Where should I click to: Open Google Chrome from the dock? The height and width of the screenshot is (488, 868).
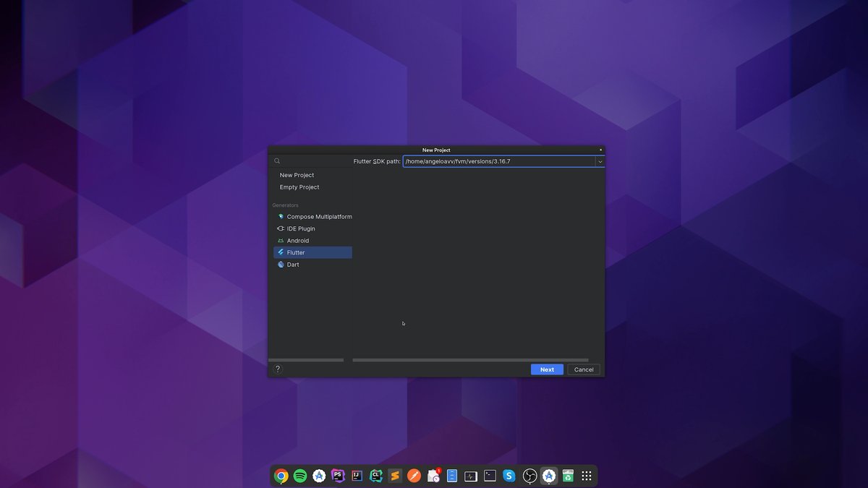(281, 476)
